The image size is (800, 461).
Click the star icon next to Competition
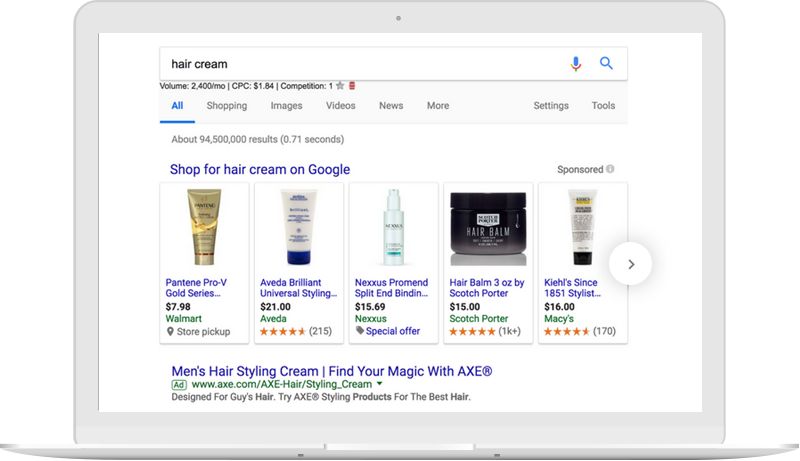[340, 86]
